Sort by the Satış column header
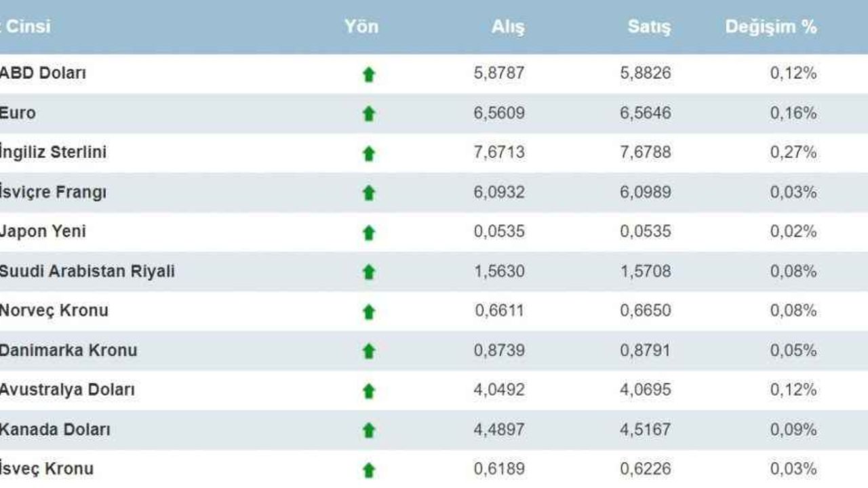Screen dimensions: 868x488 649,27
